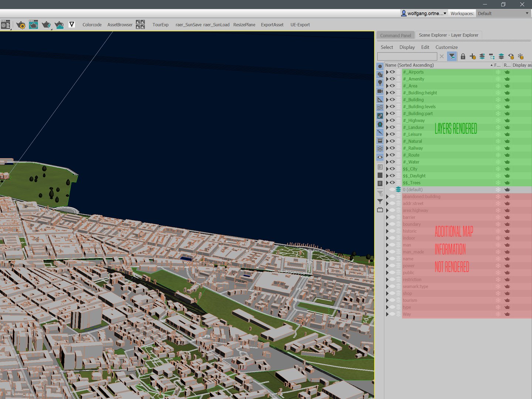Click the AssetBrowser toolbar button
Screen dimensions: 532x399
pyautogui.click(x=120, y=25)
